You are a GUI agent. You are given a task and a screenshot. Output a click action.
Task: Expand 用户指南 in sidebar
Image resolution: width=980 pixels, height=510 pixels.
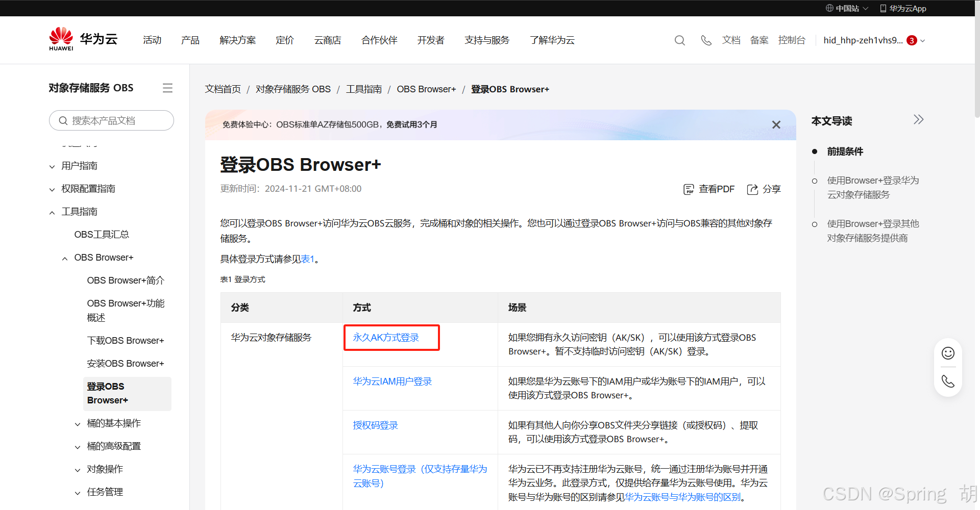tap(52, 166)
